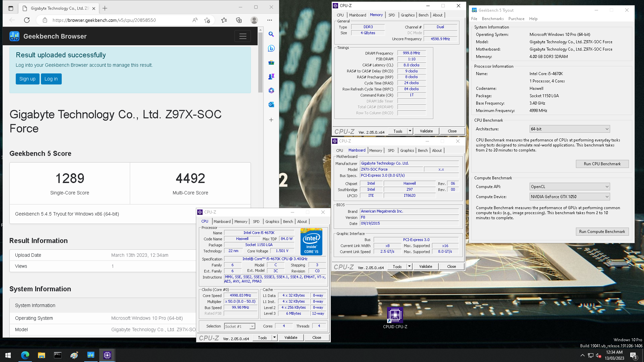This screenshot has width=644, height=362.
Task: Show hidden system tray icons
Action: click(583, 355)
